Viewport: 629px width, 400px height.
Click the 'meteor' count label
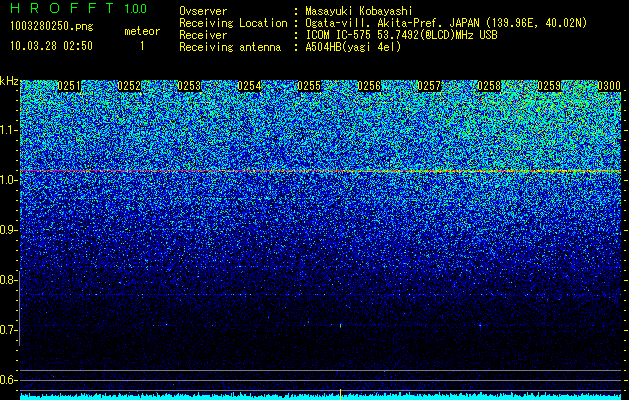coord(142,31)
